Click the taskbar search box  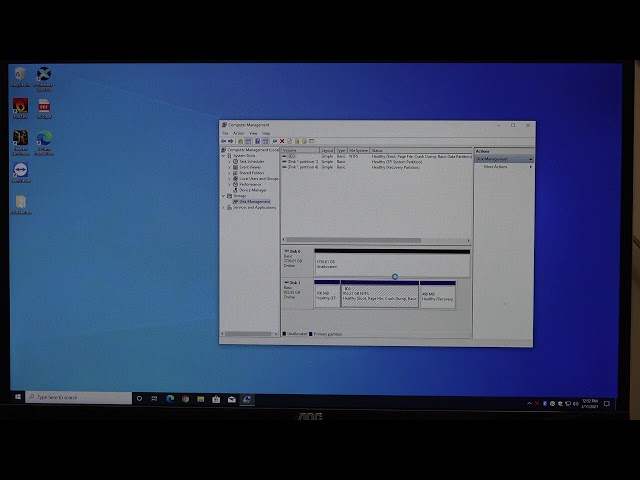pos(78,397)
